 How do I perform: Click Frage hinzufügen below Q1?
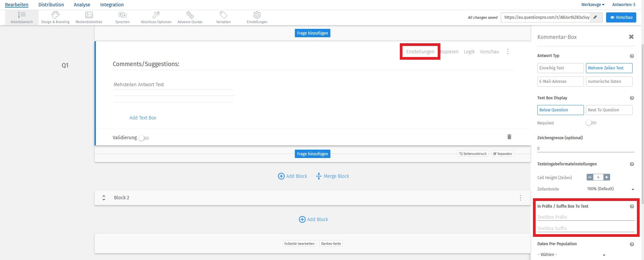tap(313, 154)
